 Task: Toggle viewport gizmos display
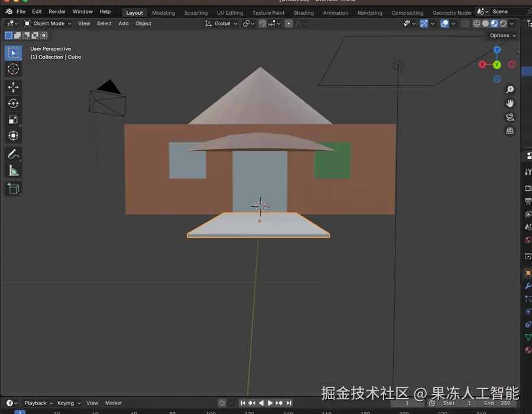tap(424, 24)
